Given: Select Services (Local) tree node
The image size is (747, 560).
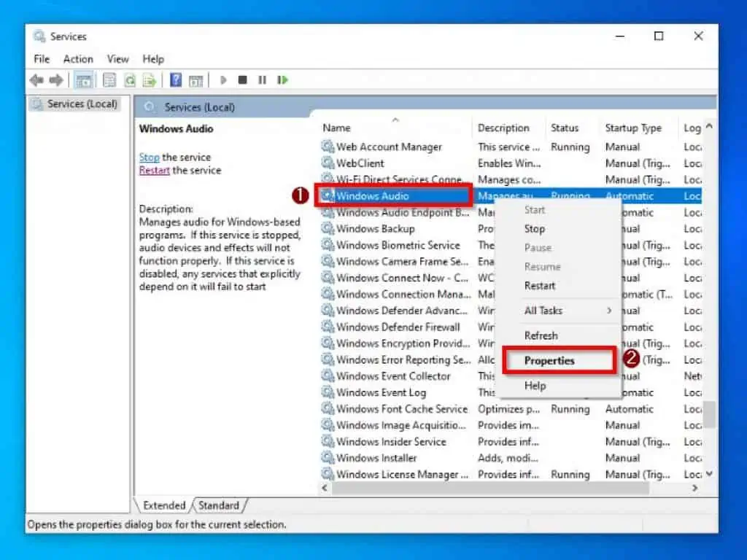Looking at the screenshot, I should point(74,104).
